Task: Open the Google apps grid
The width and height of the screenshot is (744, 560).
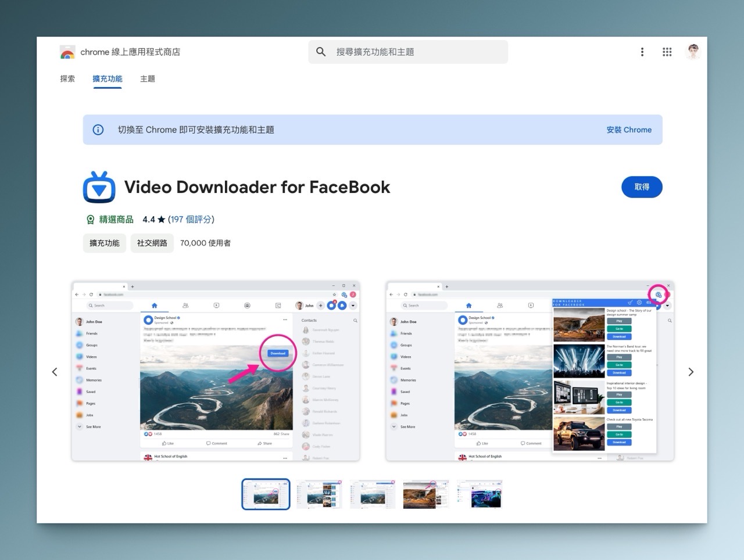Action: pos(667,52)
